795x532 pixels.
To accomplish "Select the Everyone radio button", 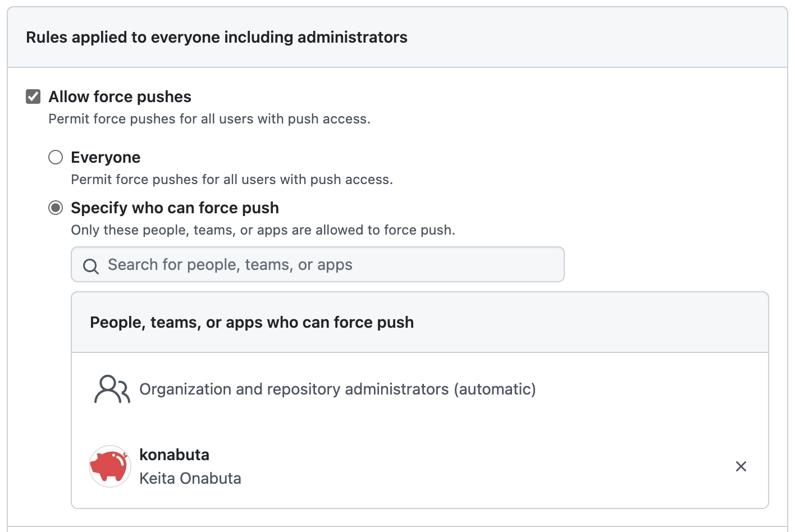I will pyautogui.click(x=55, y=157).
